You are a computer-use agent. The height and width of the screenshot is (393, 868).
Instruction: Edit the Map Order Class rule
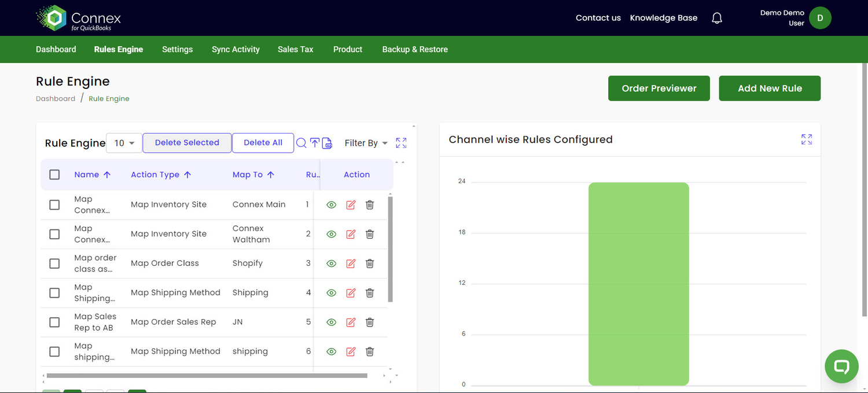(351, 264)
